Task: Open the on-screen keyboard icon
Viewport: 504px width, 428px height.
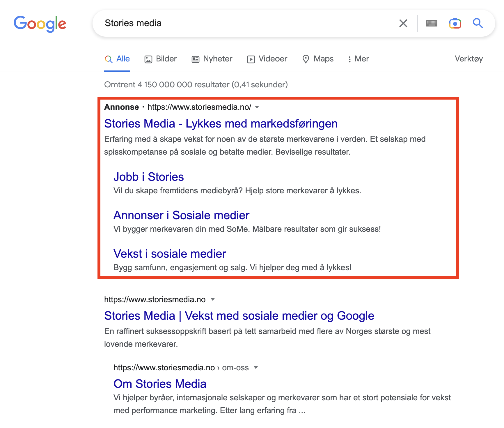Action: 432,23
